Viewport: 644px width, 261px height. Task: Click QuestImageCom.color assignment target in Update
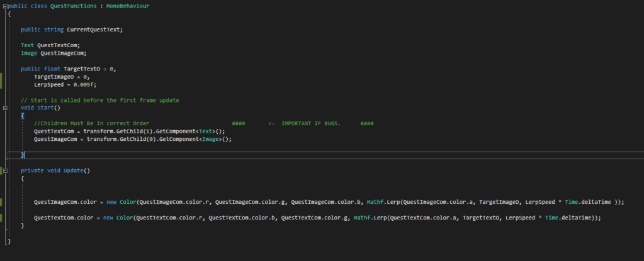[x=65, y=202]
